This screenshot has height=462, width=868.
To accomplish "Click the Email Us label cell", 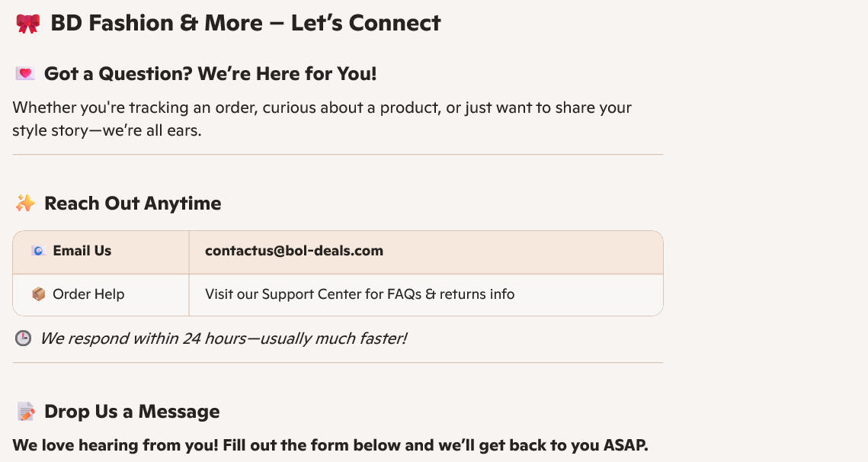I will pos(82,251).
